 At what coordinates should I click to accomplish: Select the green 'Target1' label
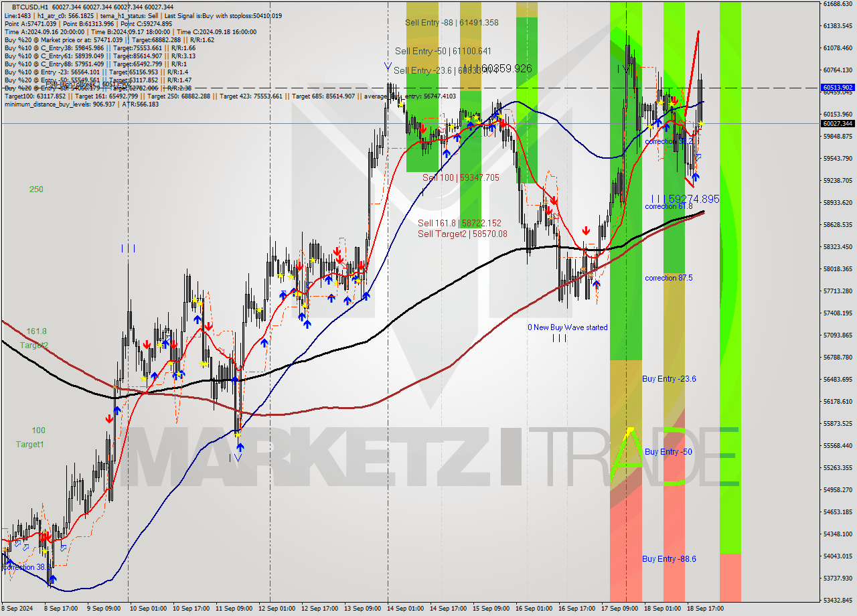pyautogui.click(x=30, y=445)
